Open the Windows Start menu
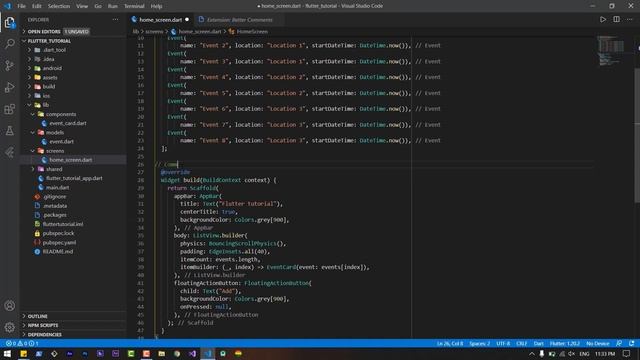The height and width of the screenshot is (360, 640). [x=7, y=353]
